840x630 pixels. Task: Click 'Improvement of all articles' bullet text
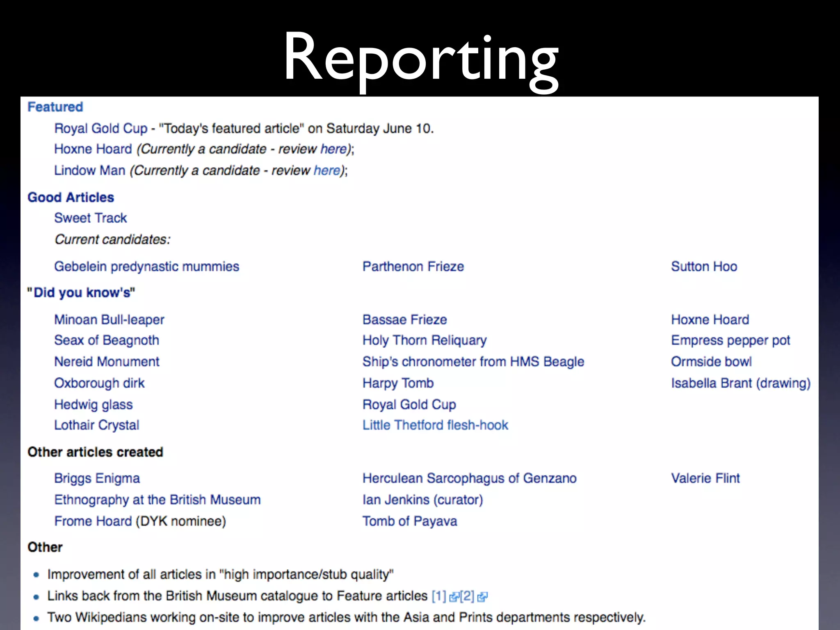220,575
